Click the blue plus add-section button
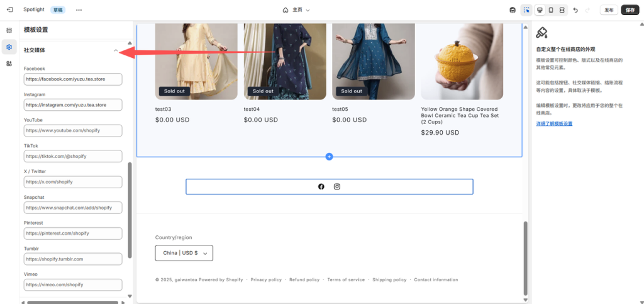 tap(329, 157)
